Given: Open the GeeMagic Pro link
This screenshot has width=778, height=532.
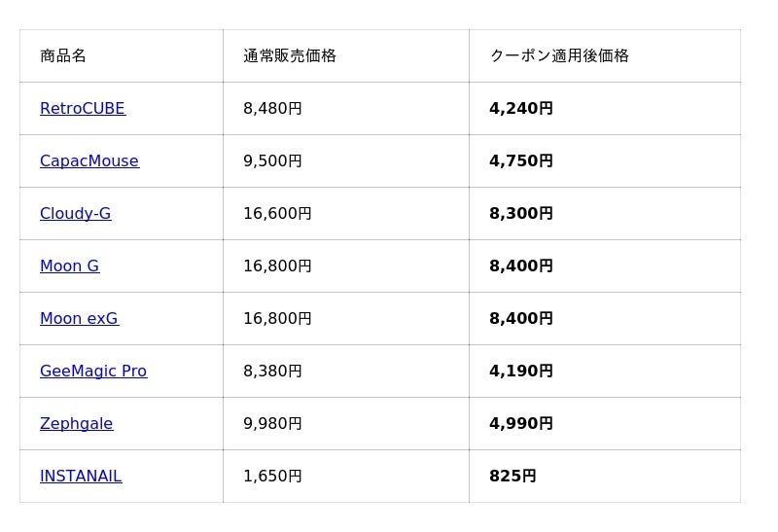Looking at the screenshot, I should [93, 372].
